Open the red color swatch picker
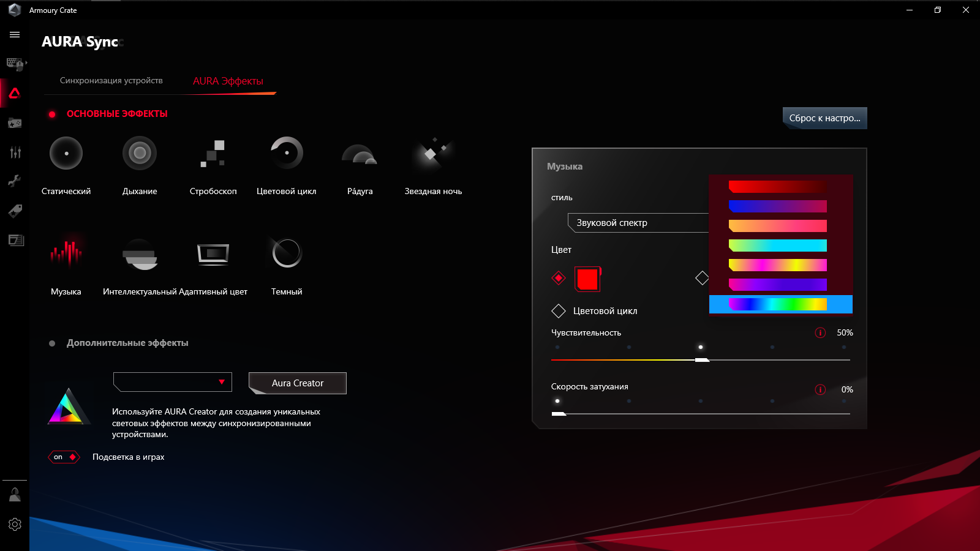The image size is (980, 551). [x=588, y=279]
